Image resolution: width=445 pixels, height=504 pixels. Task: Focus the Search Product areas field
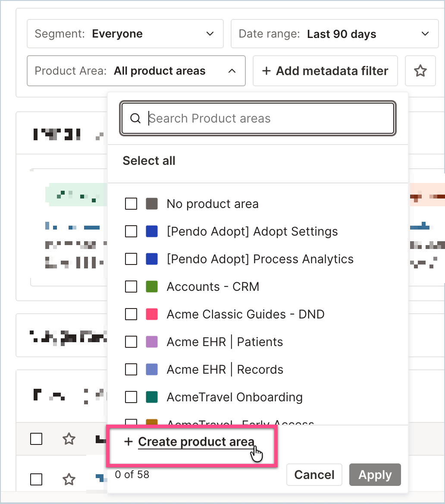click(x=258, y=118)
